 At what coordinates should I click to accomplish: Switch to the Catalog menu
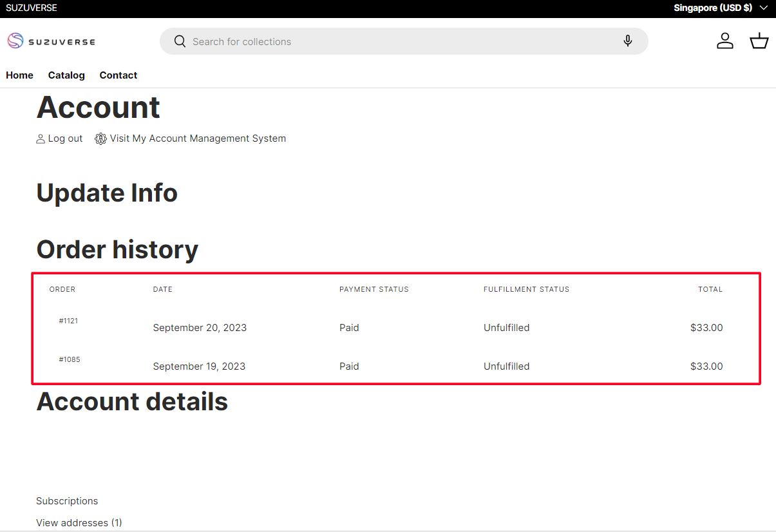[x=66, y=75]
